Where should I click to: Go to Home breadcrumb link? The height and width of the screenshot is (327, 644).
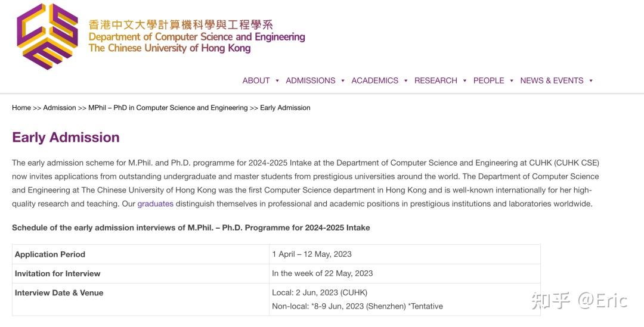(x=21, y=108)
